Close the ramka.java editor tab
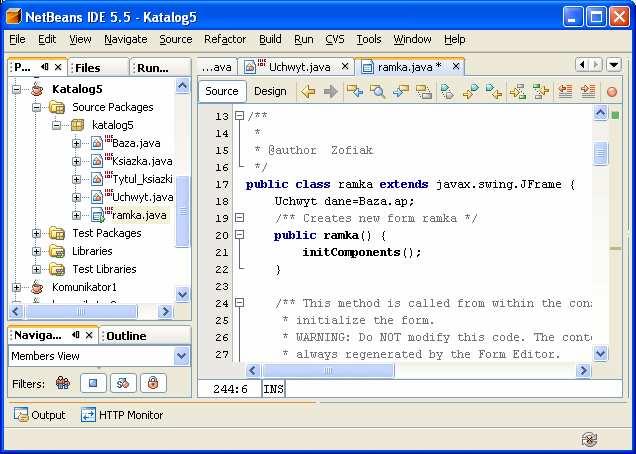The image size is (636, 454). pyautogui.click(x=456, y=66)
